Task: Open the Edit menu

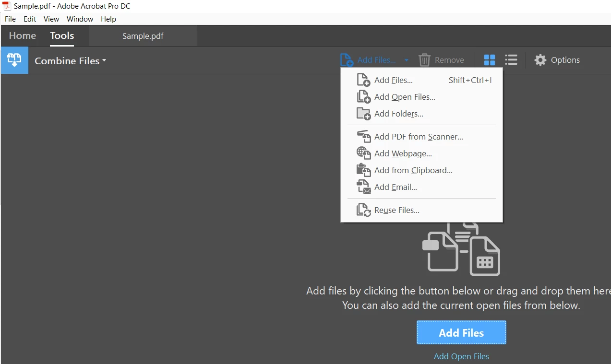Action: (30, 19)
